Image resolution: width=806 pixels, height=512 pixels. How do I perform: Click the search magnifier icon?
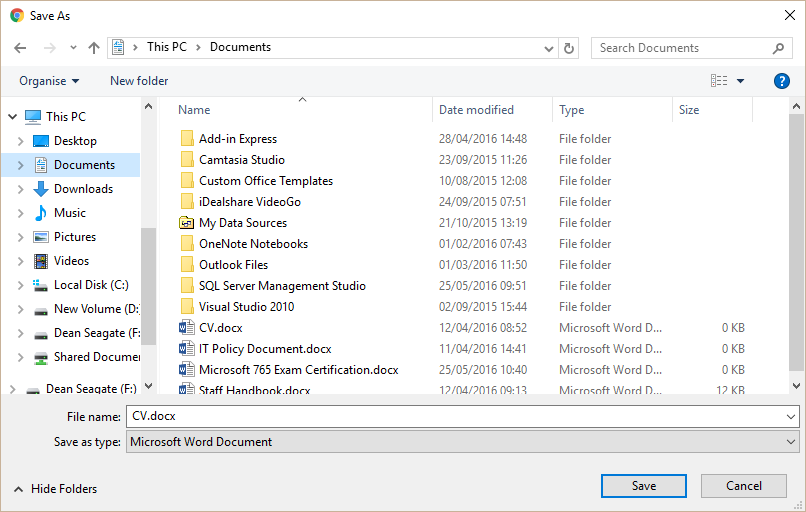coord(779,48)
